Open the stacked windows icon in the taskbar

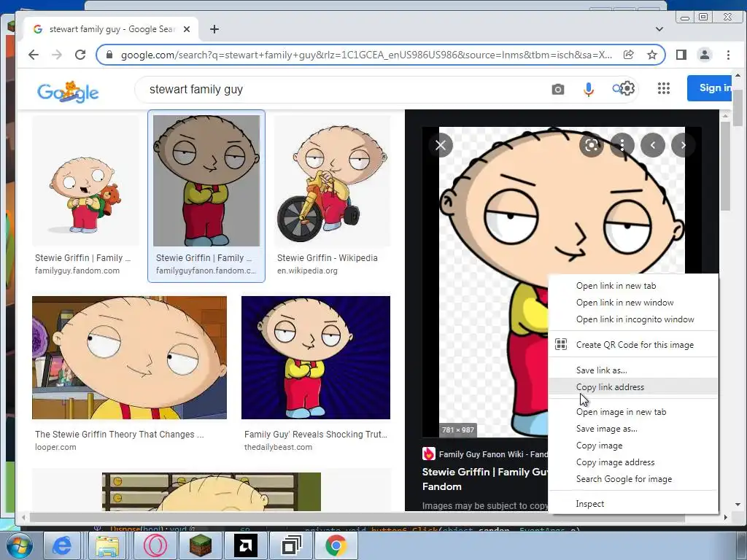291,545
